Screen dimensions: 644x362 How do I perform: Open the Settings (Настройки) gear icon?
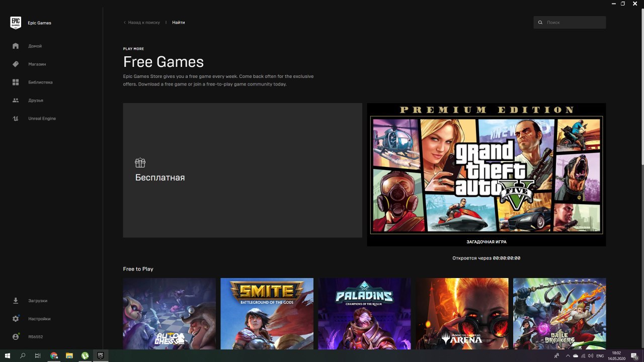pos(16,319)
